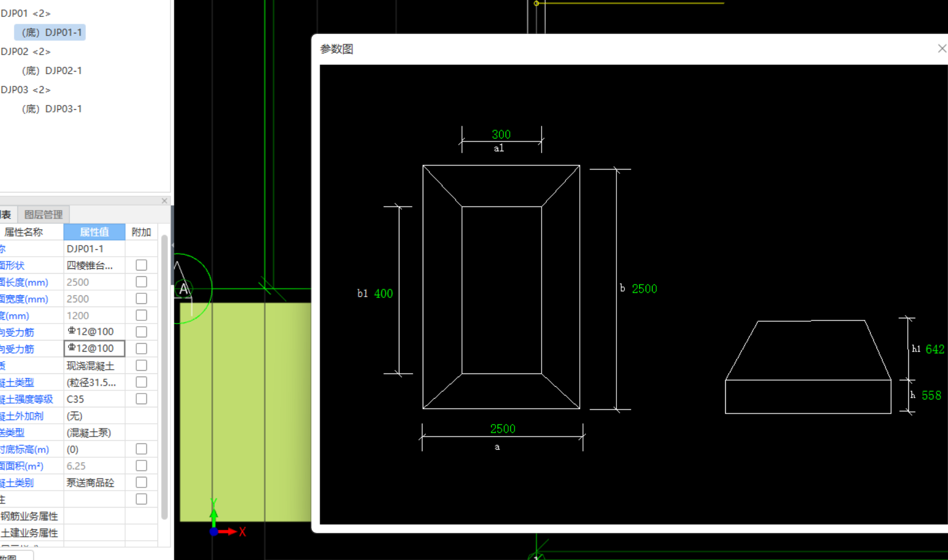Toggle checkbox in the 1200 height row
The image size is (948, 560).
click(141, 315)
